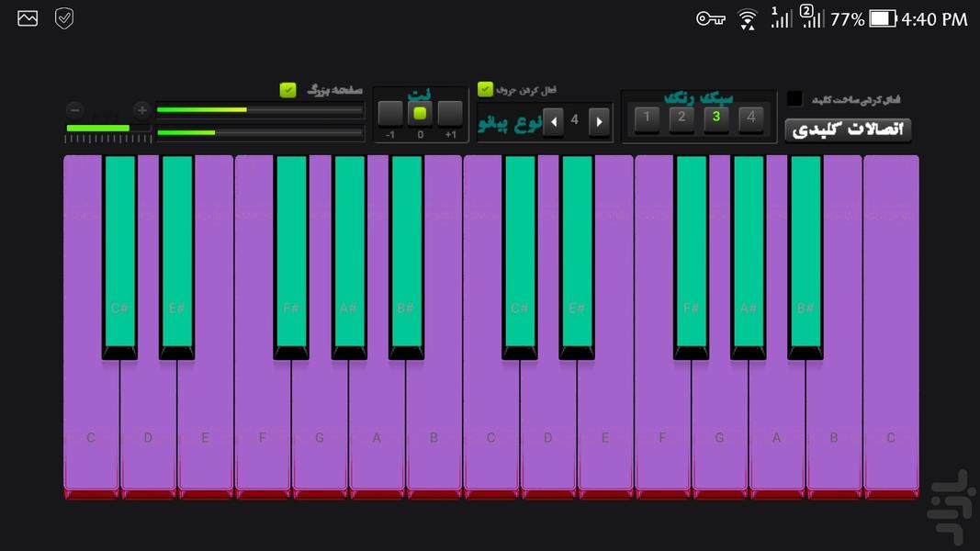
Task: Enable the black key-building checkbox
Action: (x=794, y=98)
